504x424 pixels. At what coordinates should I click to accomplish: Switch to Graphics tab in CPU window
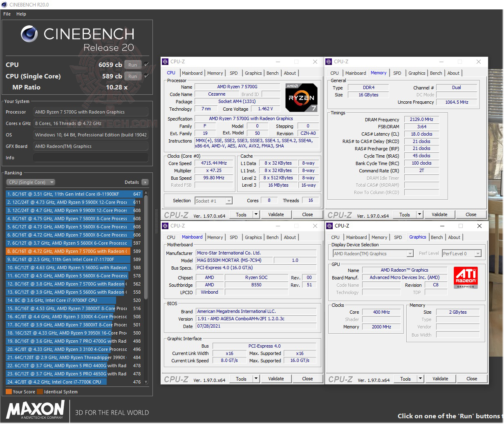pyautogui.click(x=253, y=73)
